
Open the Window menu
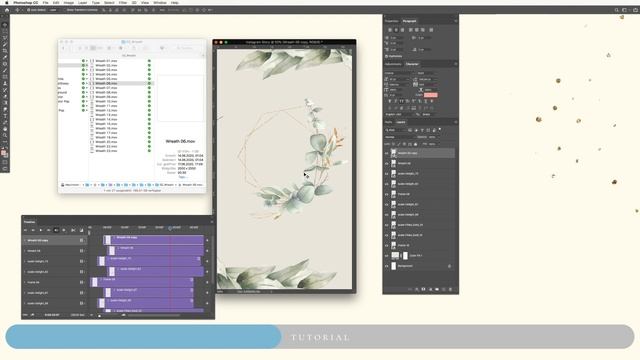(x=160, y=2)
